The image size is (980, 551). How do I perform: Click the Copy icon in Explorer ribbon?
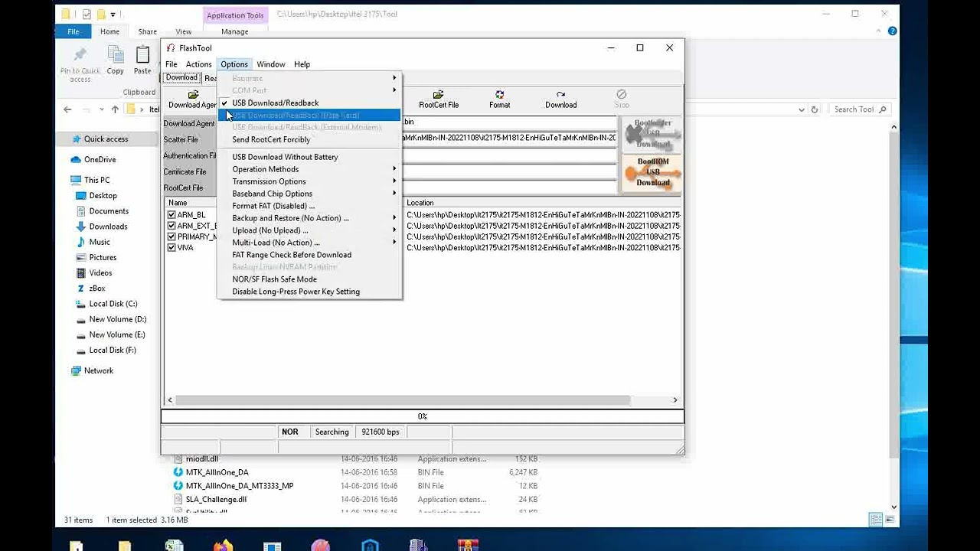pyautogui.click(x=115, y=60)
